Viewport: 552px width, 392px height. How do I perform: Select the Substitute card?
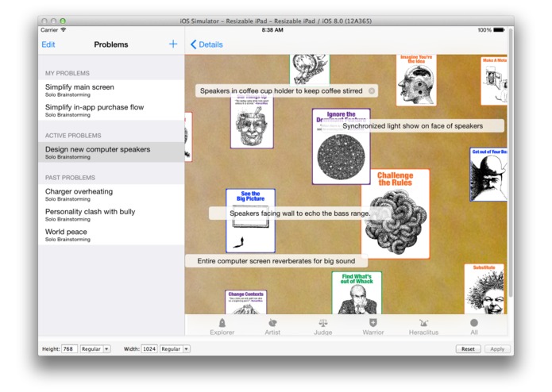coord(484,289)
